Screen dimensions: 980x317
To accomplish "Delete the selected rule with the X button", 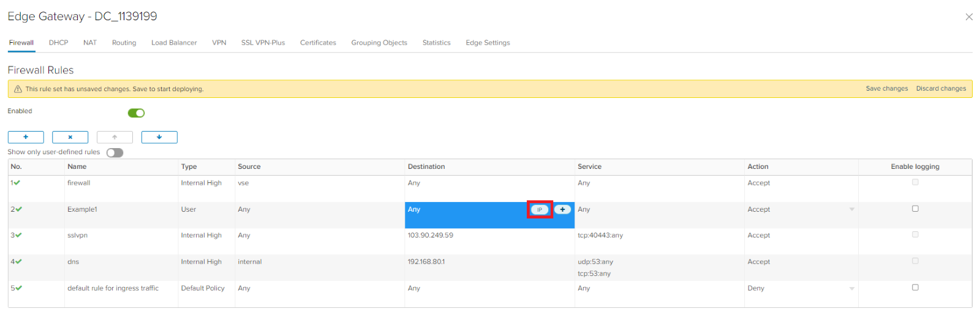I will pyautogui.click(x=70, y=137).
